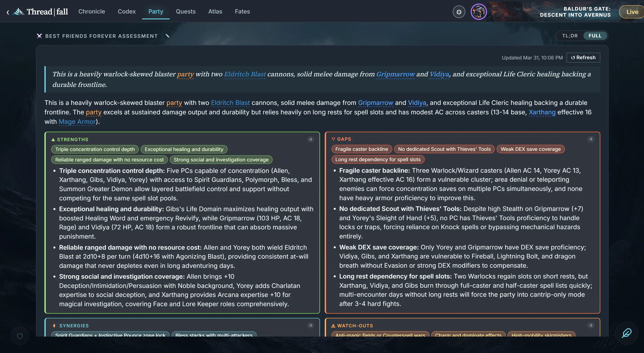644x353 pixels.
Task: Select Strong social and investigation coverage tag
Action: click(x=221, y=160)
